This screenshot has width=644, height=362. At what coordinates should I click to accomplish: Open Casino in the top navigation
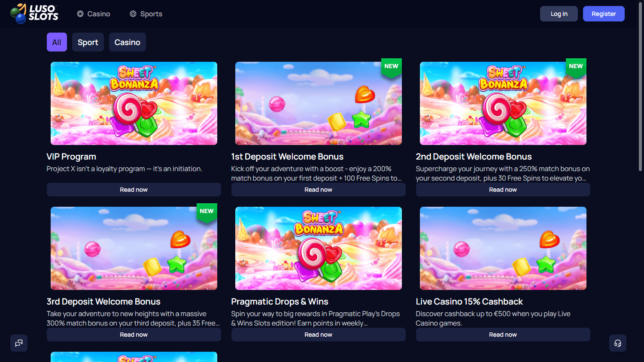[94, 14]
